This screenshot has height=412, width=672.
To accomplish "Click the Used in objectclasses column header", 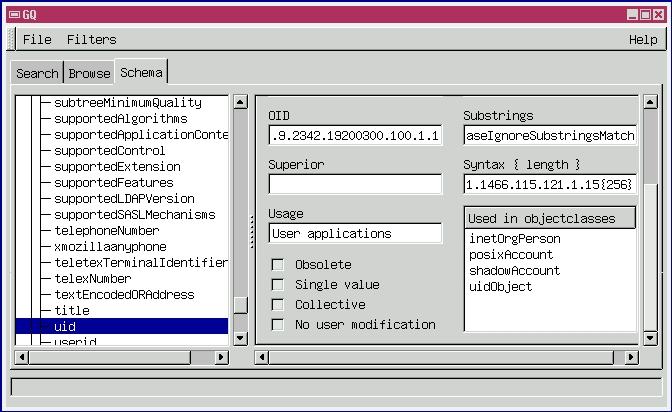I will tap(549, 218).
